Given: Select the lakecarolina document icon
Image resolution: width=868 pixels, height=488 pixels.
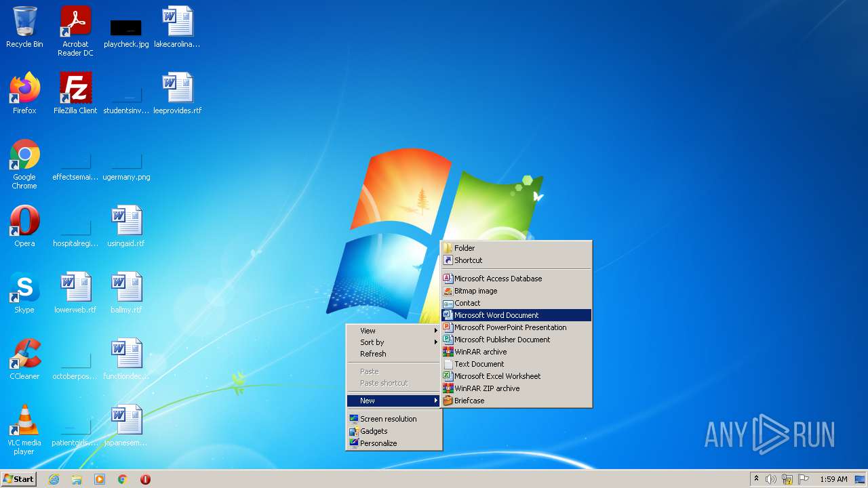Looking at the screenshot, I should pos(177,28).
